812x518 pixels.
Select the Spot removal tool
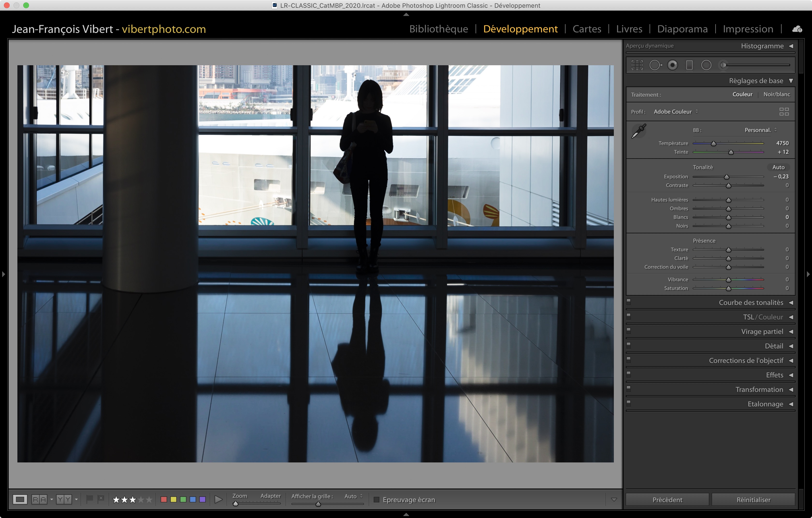655,65
